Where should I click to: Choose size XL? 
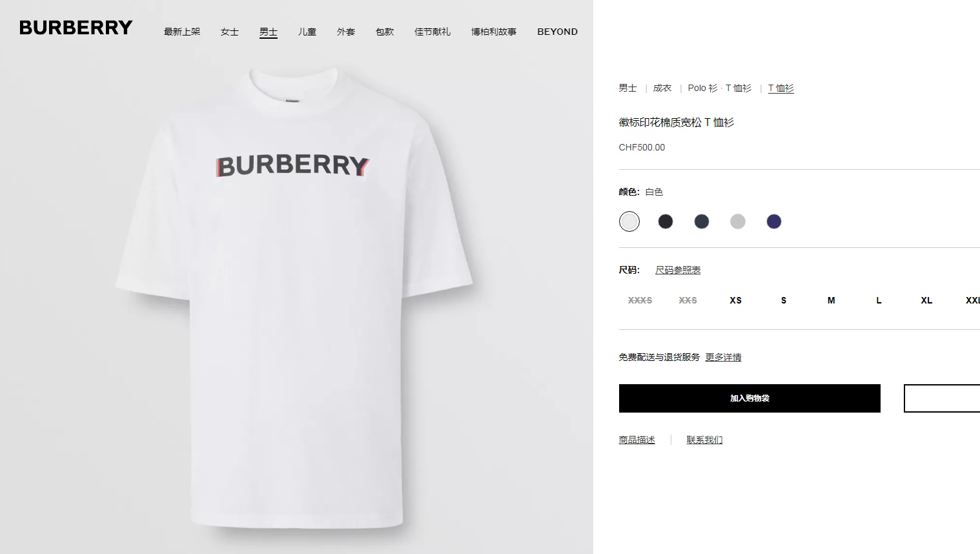click(x=926, y=300)
